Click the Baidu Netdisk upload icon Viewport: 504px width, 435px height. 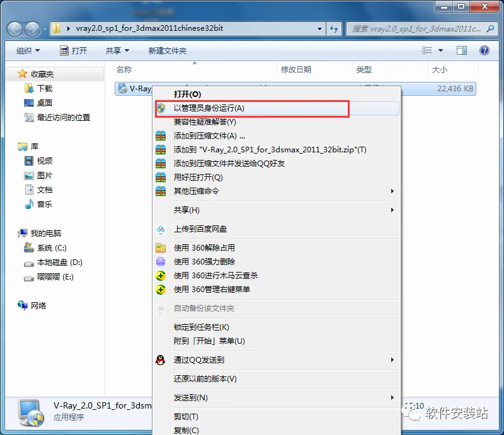click(x=161, y=229)
